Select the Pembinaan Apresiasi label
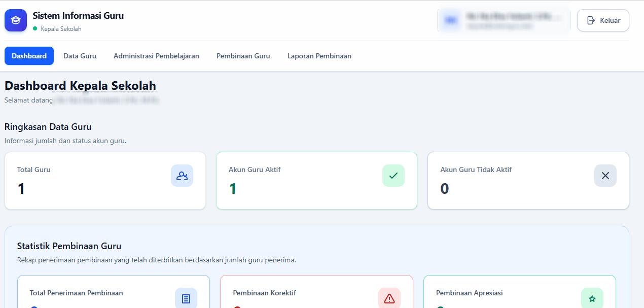 [x=470, y=293]
